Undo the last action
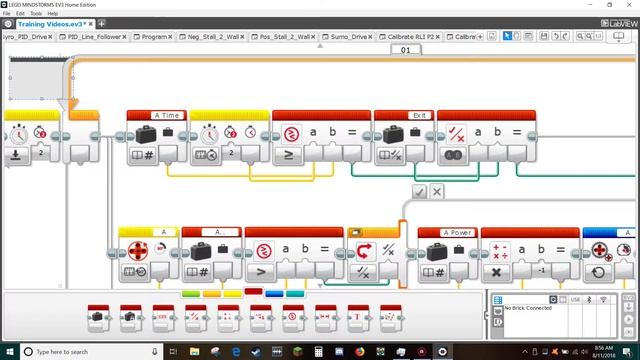 point(556,36)
